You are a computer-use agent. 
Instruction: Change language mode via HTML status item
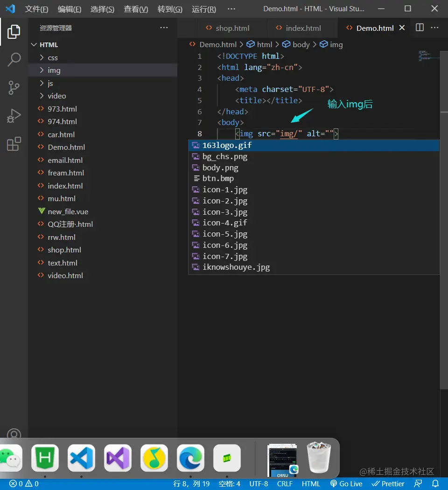[x=310, y=484]
